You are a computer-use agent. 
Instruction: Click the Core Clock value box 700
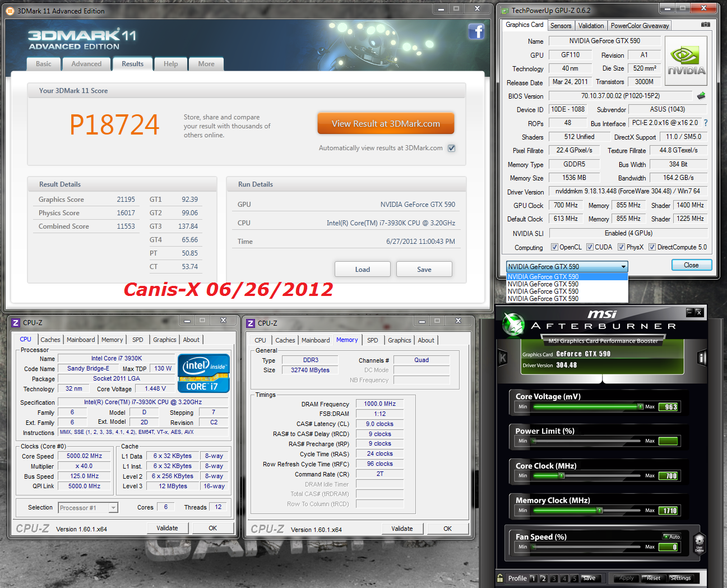pyautogui.click(x=669, y=476)
